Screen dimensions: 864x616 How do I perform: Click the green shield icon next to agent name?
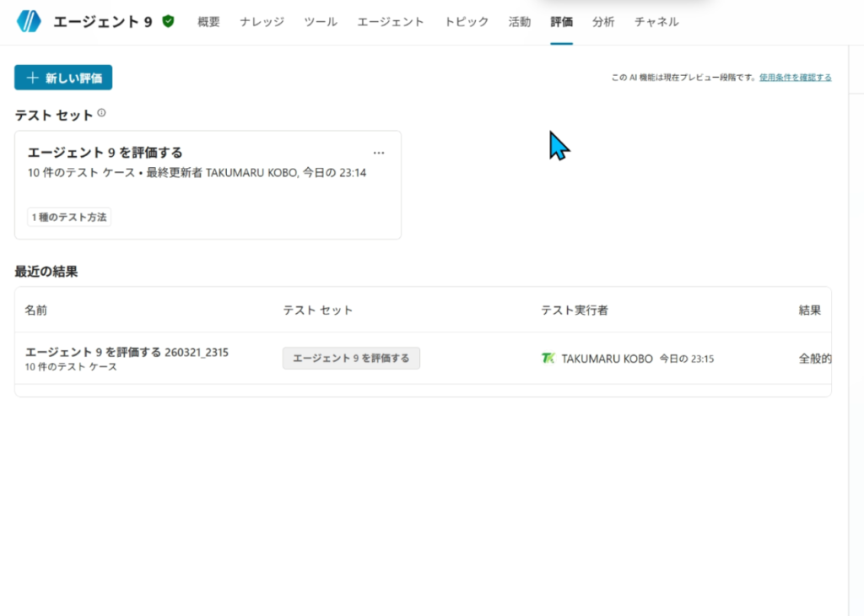coord(169,22)
